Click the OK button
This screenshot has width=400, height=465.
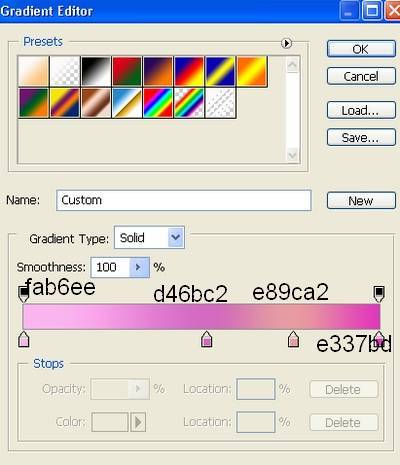pos(361,49)
